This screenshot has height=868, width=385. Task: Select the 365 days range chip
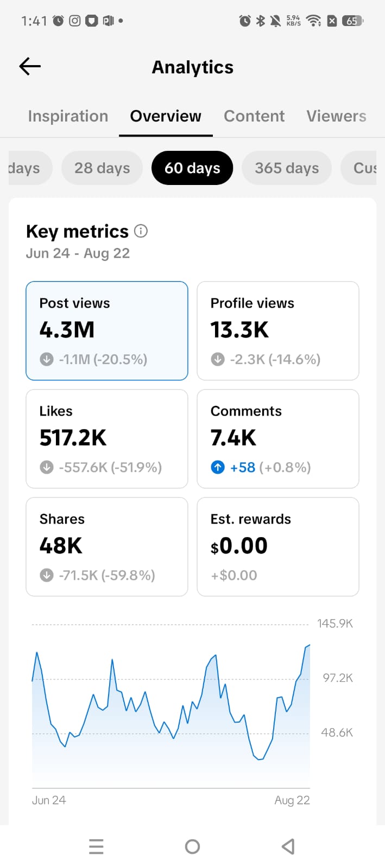coord(287,168)
